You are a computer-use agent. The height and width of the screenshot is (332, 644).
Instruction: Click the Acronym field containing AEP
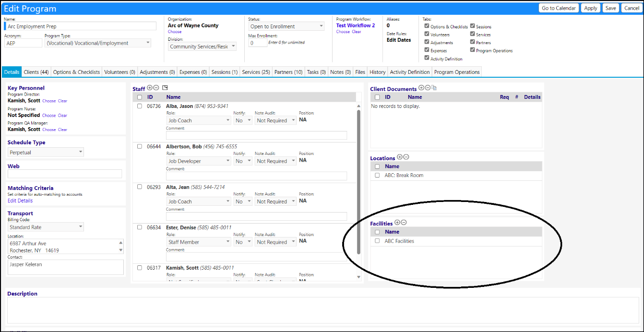(x=24, y=43)
